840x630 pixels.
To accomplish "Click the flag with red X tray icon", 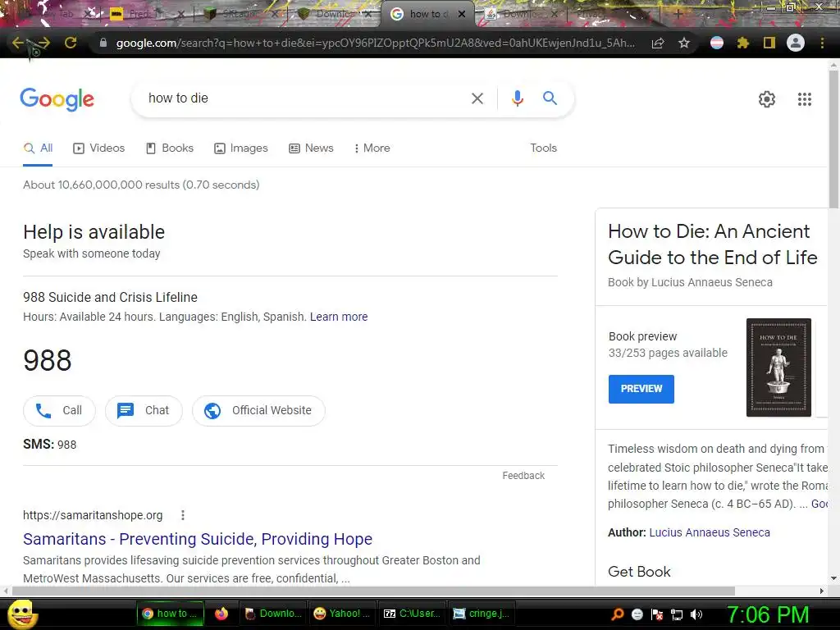I will pyautogui.click(x=657, y=614).
